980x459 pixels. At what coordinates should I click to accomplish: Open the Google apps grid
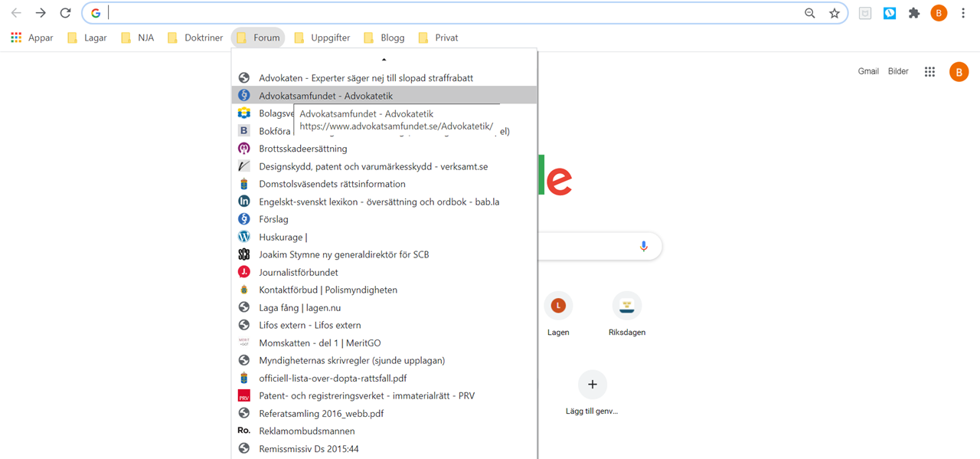point(929,71)
